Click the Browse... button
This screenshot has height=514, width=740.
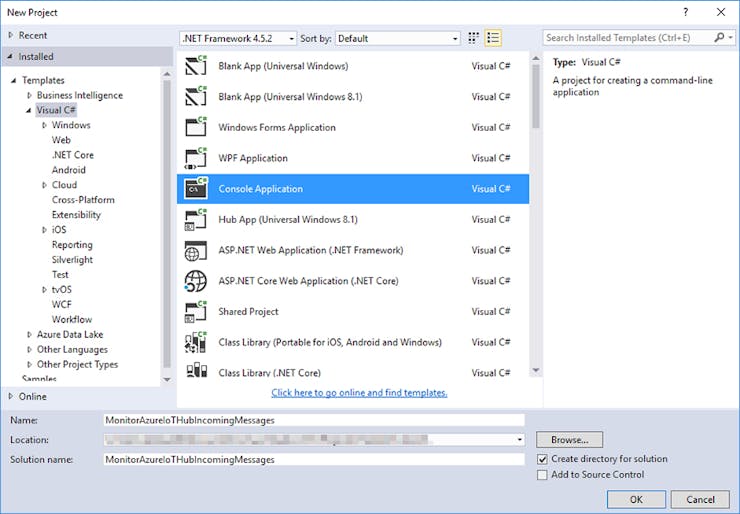click(x=569, y=439)
